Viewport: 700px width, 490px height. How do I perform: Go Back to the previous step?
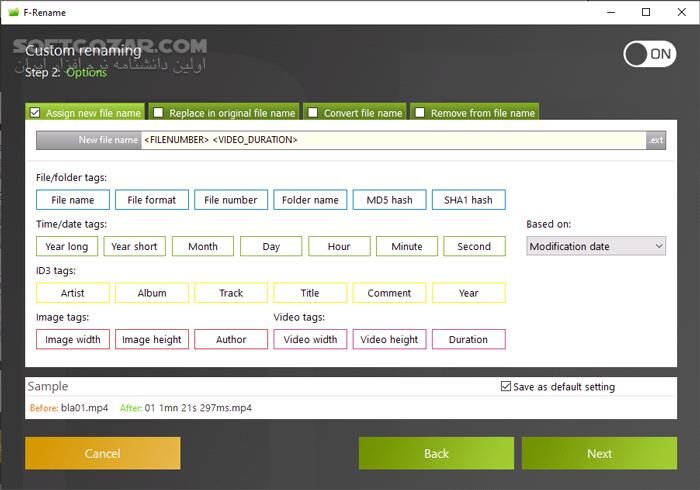[436, 453]
